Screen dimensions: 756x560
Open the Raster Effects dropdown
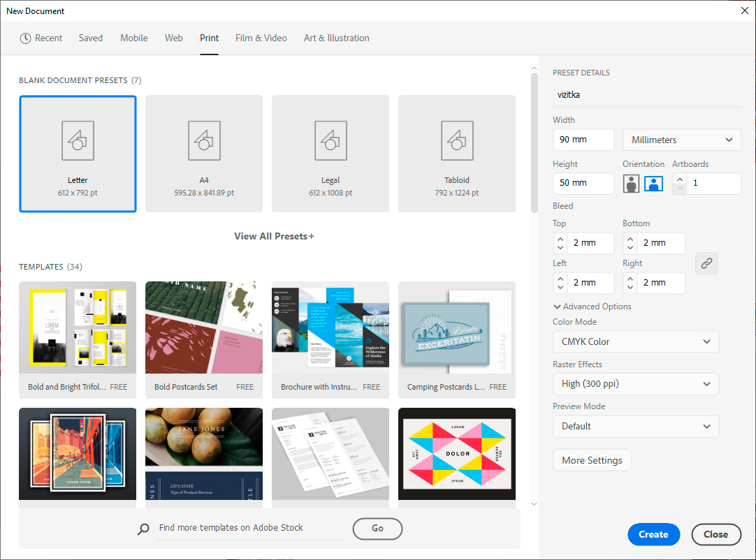point(635,384)
